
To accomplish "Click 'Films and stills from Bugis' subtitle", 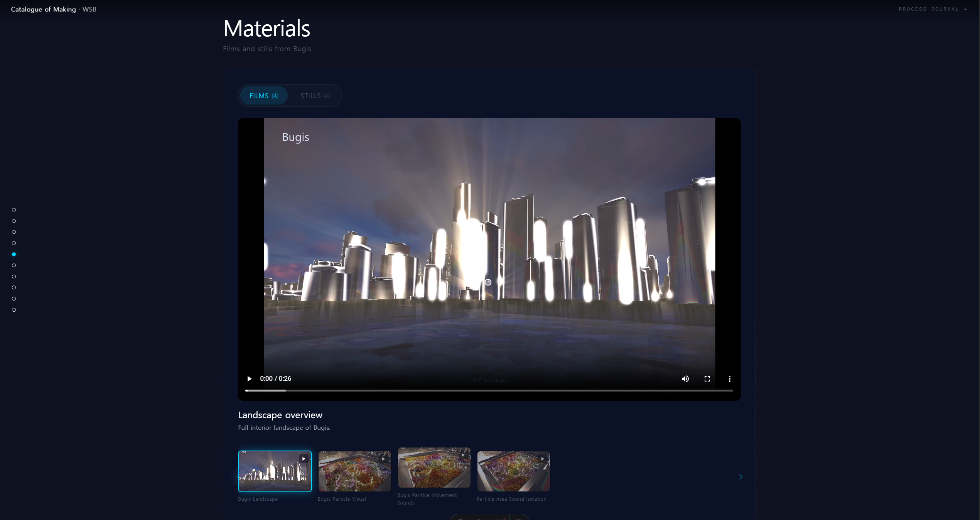I will 267,49.
